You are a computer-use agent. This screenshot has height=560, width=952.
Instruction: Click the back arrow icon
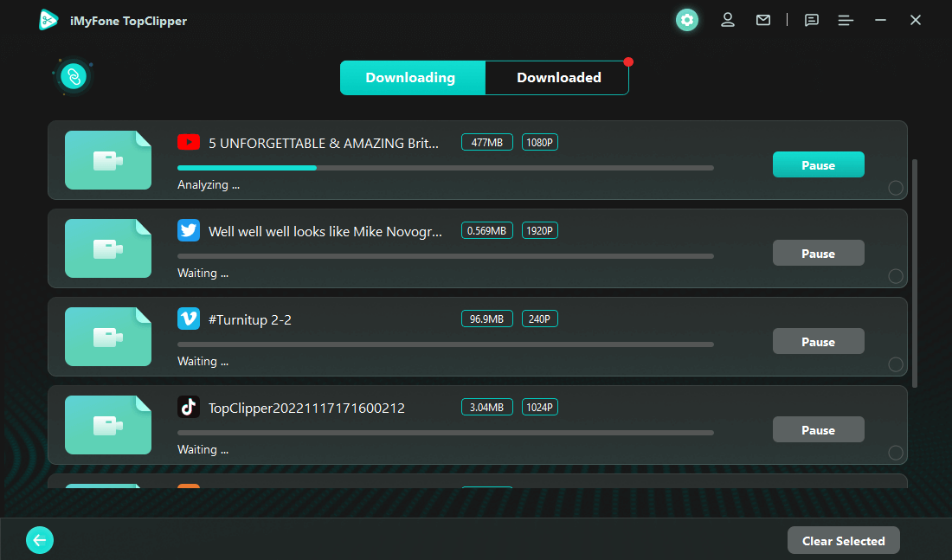click(x=40, y=541)
